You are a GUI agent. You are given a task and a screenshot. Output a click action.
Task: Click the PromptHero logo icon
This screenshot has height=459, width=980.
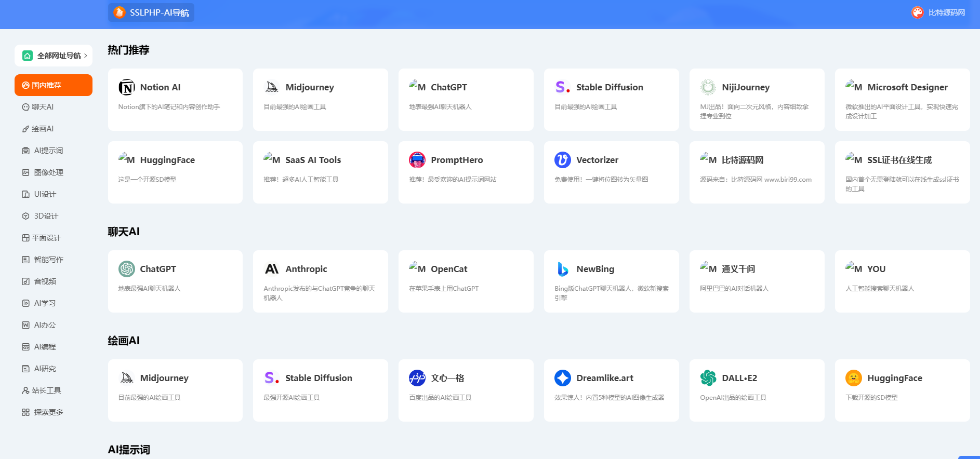417,160
